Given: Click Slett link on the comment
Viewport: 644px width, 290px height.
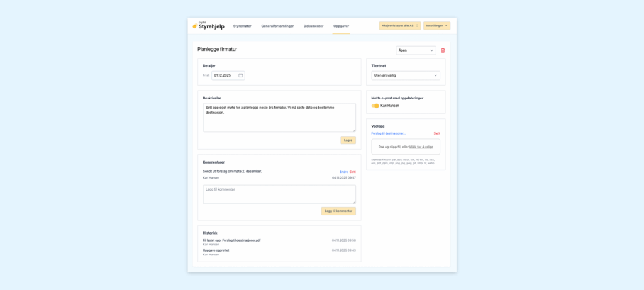Looking at the screenshot, I should (353, 172).
